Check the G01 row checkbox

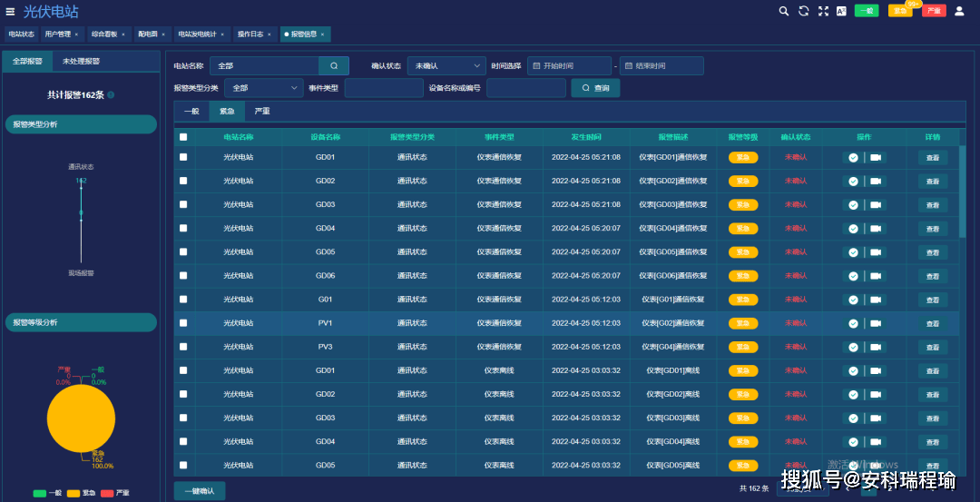[183, 300]
